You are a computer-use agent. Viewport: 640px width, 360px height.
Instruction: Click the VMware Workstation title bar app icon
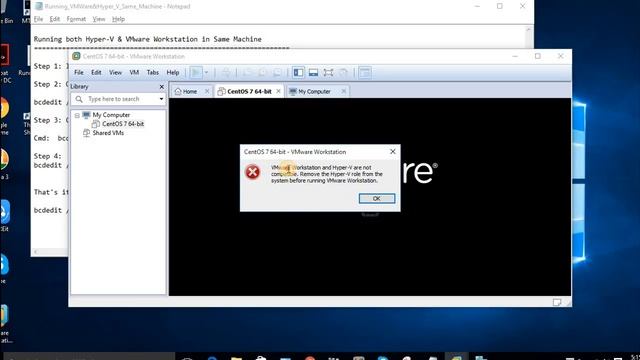coord(76,56)
